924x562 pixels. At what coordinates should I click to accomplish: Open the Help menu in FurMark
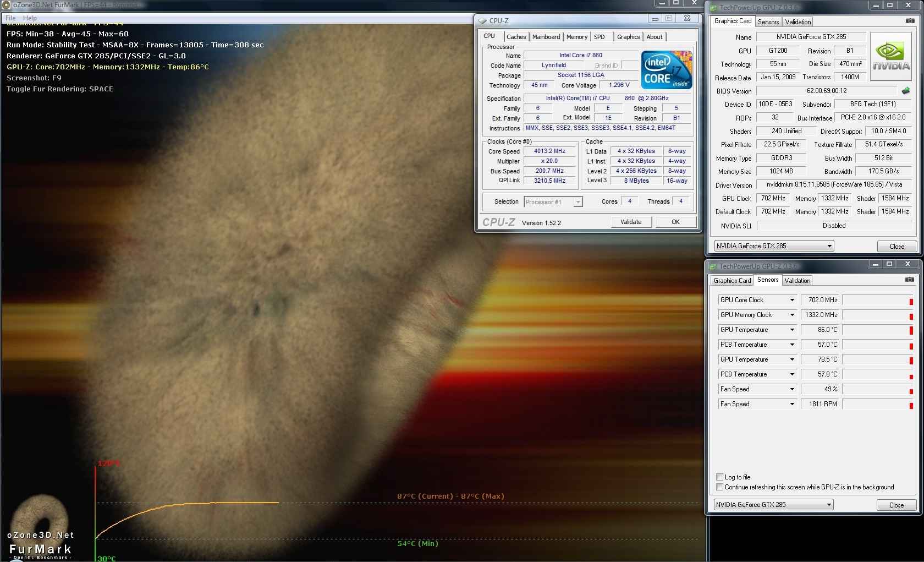[30, 18]
